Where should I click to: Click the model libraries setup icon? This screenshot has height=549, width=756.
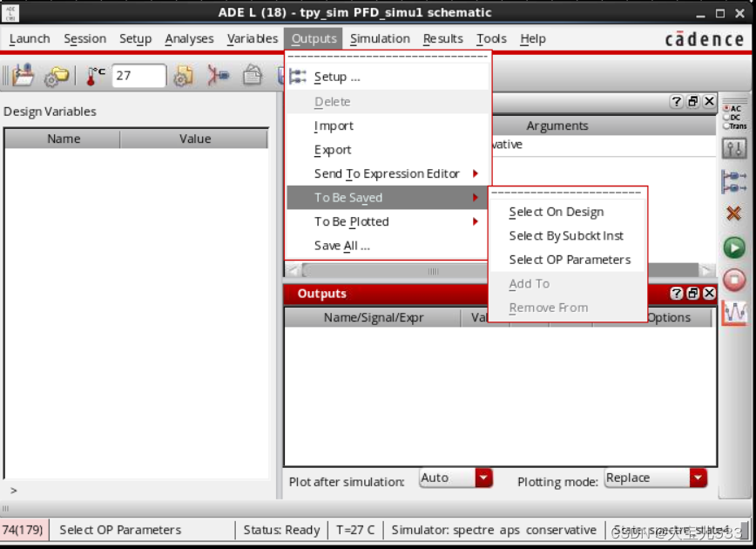pyautogui.click(x=183, y=76)
